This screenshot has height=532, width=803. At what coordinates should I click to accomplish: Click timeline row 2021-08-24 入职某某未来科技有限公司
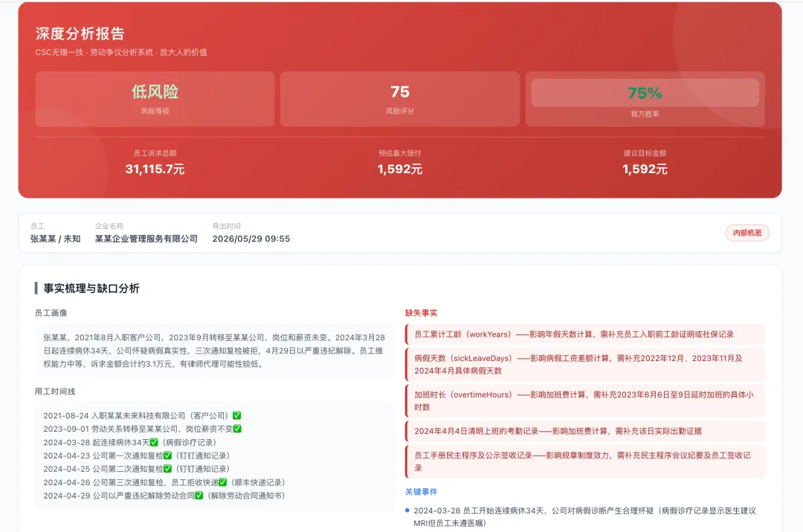(x=142, y=416)
